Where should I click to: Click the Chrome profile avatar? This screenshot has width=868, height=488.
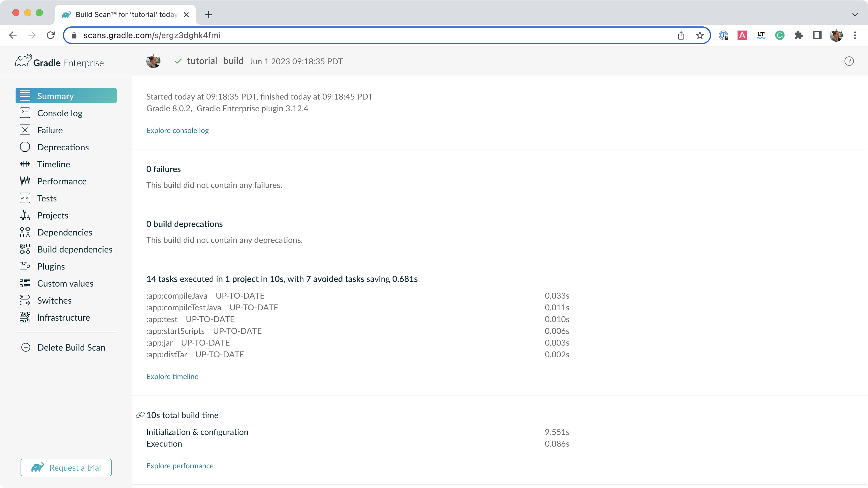click(x=836, y=35)
